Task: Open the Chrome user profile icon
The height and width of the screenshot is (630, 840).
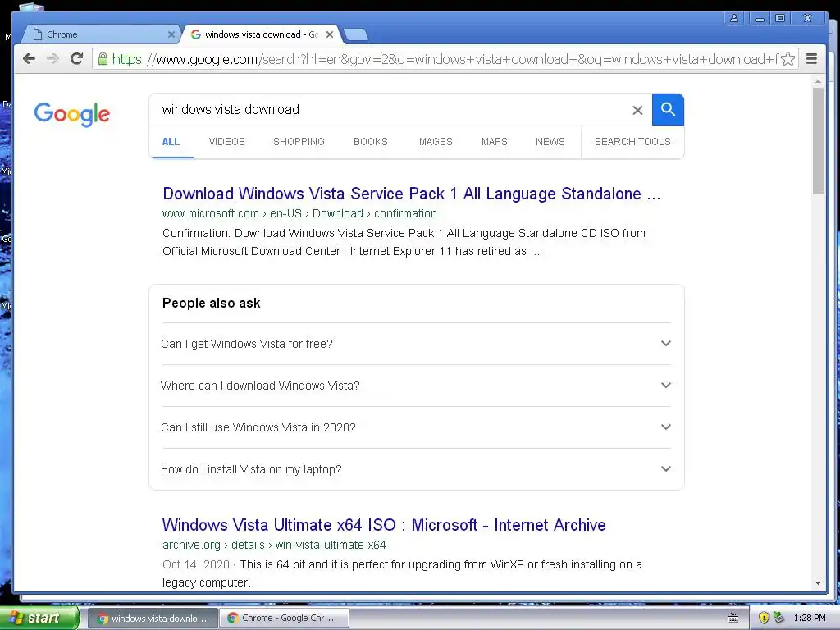Action: (x=734, y=18)
